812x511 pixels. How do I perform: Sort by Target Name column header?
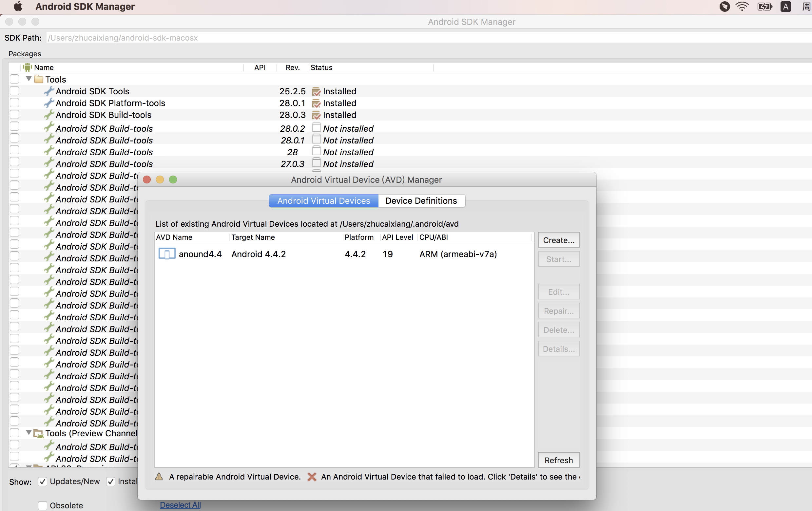pyautogui.click(x=286, y=237)
